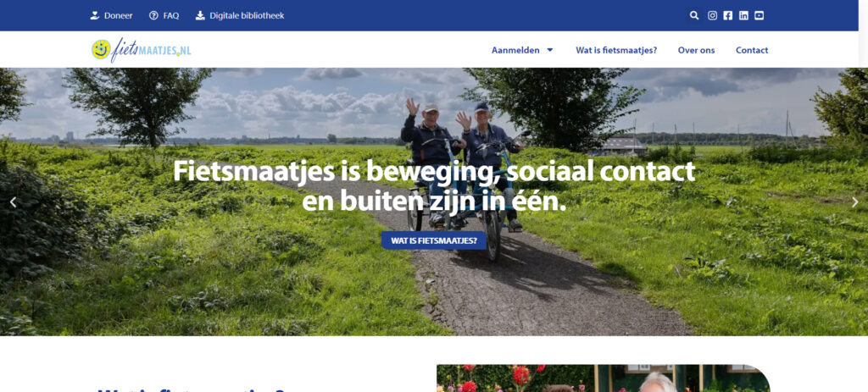Click the Digitale bibliotheek download icon

pos(200,15)
